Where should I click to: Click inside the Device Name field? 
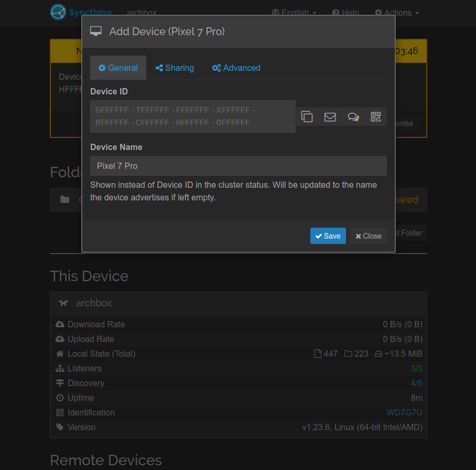tap(239, 165)
